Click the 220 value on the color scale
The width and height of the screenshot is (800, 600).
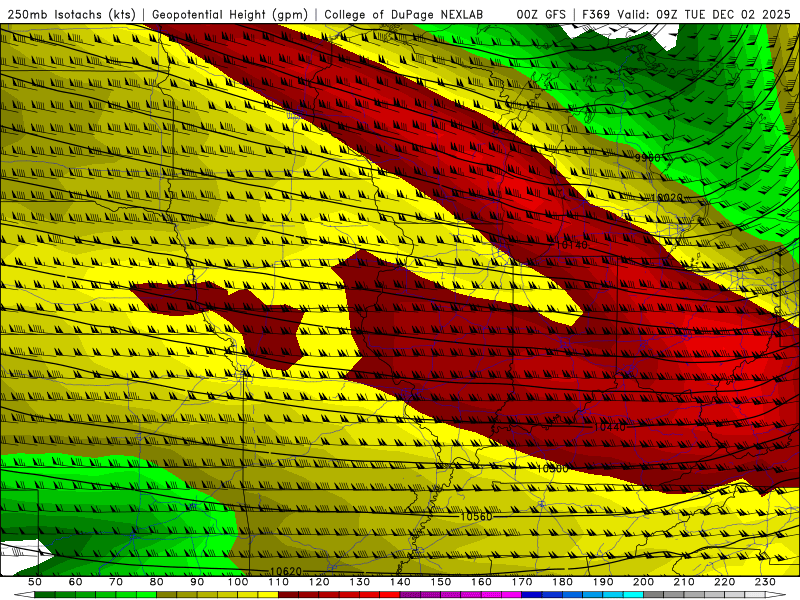(x=724, y=582)
